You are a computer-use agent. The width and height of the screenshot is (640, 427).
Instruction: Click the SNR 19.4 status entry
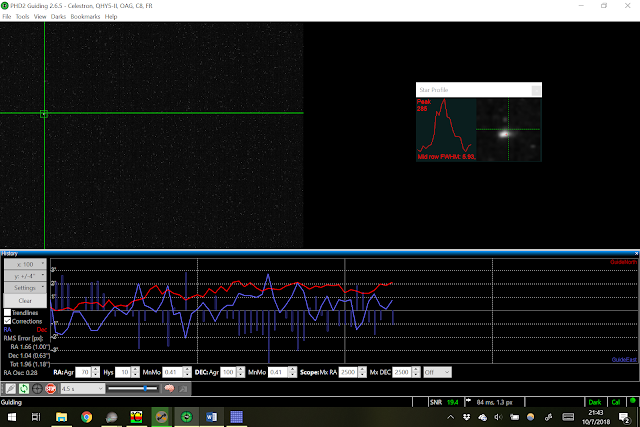(444, 402)
